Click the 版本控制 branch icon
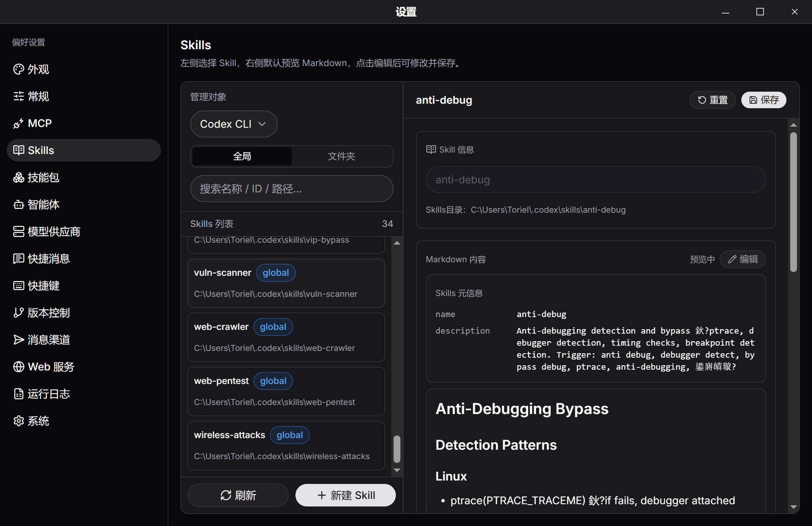Viewport: 812px width, 526px height. click(x=18, y=313)
